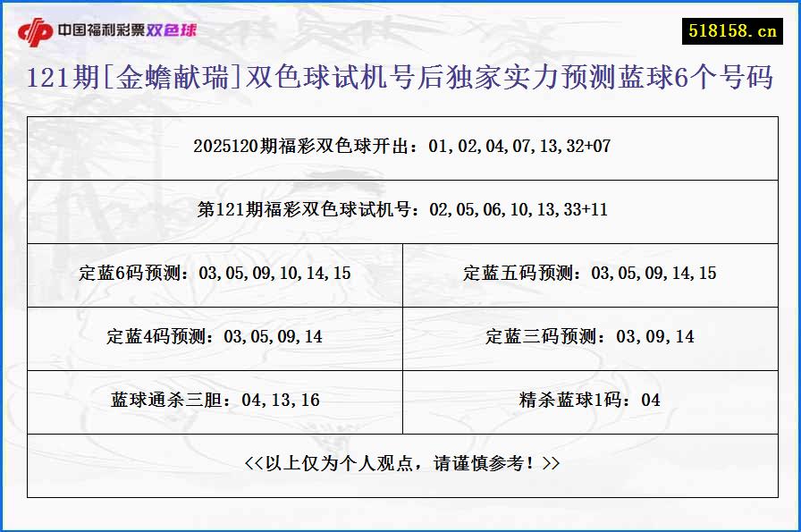Click the 定蓝4码预测 prediction text
This screenshot has width=801, height=532.
click(215, 337)
